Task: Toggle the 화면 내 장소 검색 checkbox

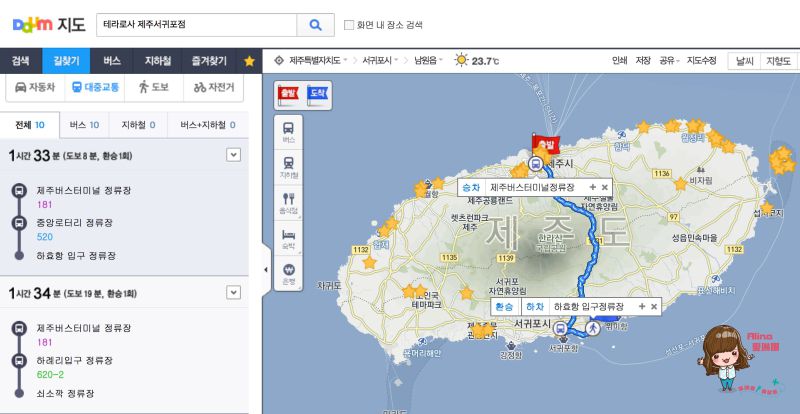Action: click(349, 25)
